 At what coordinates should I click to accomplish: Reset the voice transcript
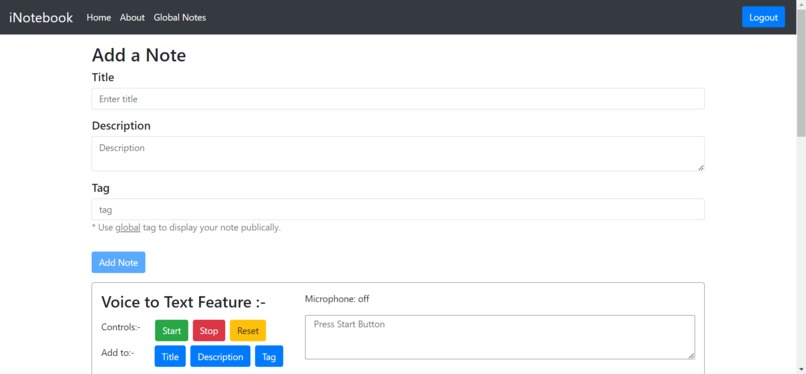click(248, 330)
